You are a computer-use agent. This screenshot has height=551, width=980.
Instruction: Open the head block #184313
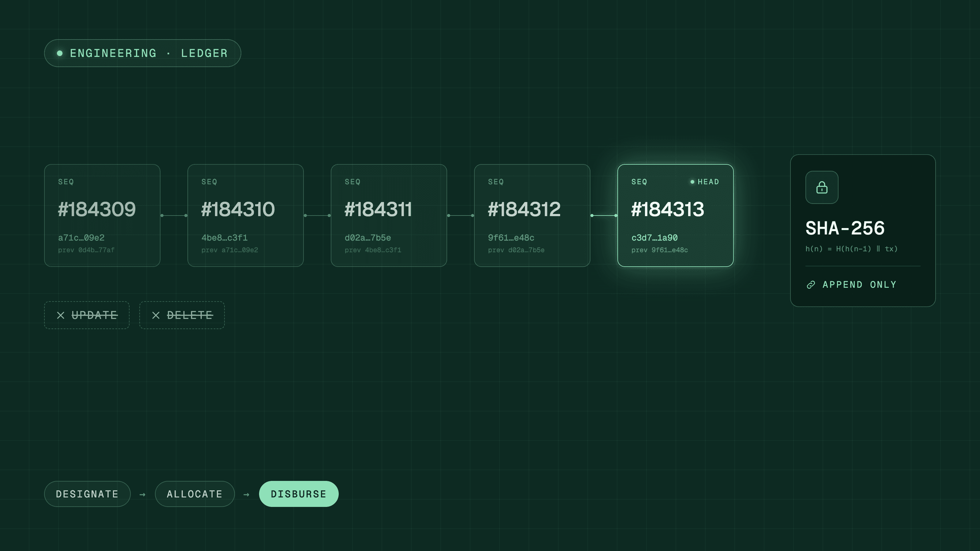(x=675, y=216)
